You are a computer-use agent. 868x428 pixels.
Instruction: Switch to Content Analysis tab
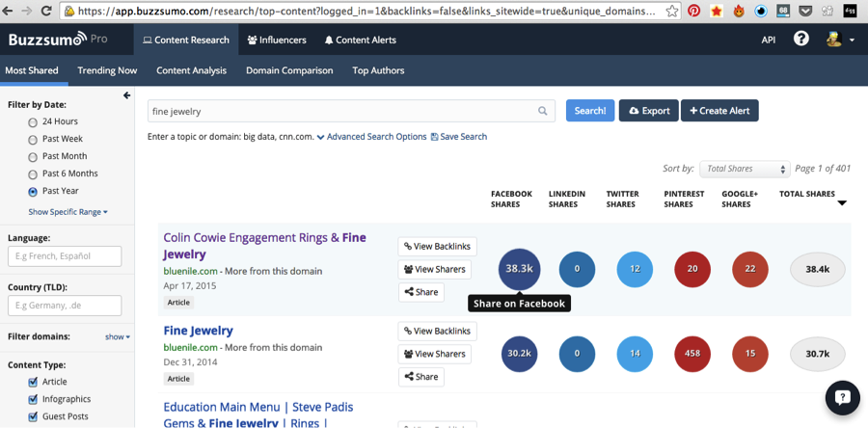(x=192, y=70)
